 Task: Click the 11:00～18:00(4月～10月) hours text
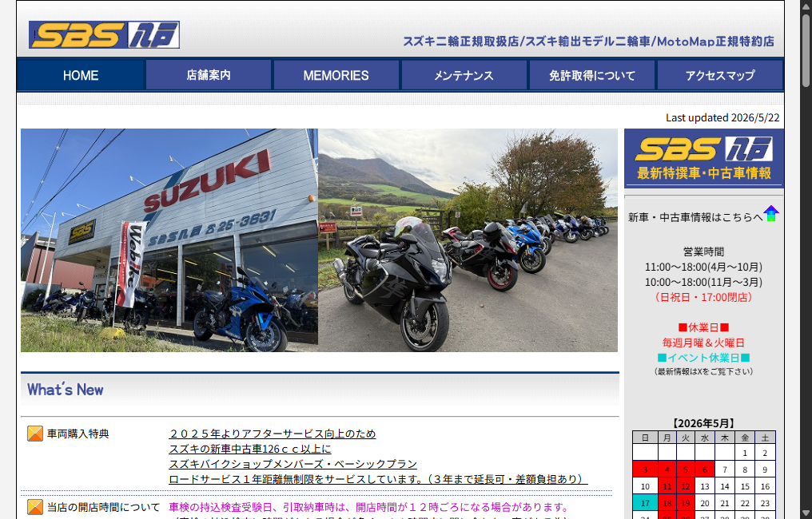point(703,267)
